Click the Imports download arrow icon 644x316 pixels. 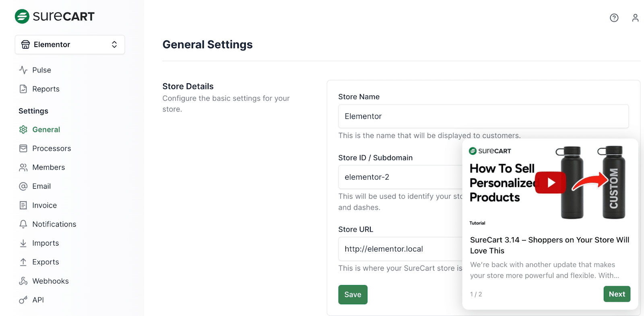pyautogui.click(x=23, y=243)
